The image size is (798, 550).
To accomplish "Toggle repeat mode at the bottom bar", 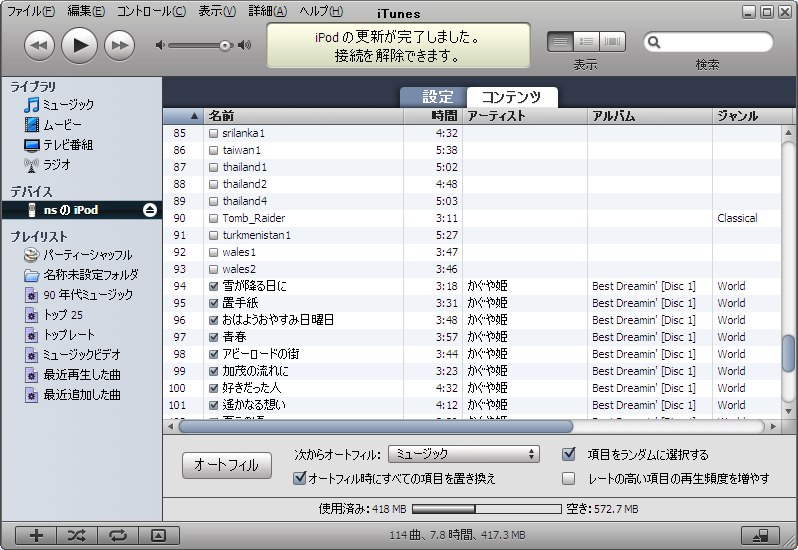I will click(x=118, y=535).
